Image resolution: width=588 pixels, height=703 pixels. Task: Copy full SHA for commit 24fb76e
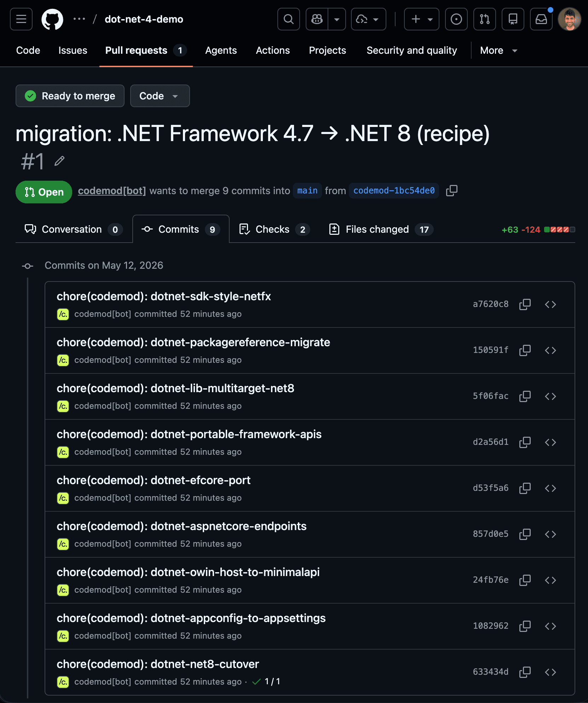click(525, 580)
